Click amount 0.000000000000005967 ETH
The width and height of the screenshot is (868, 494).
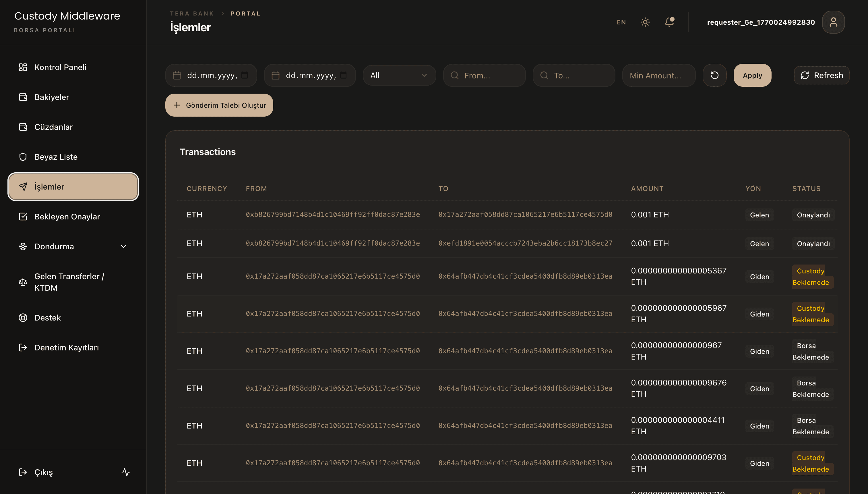pyautogui.click(x=679, y=314)
